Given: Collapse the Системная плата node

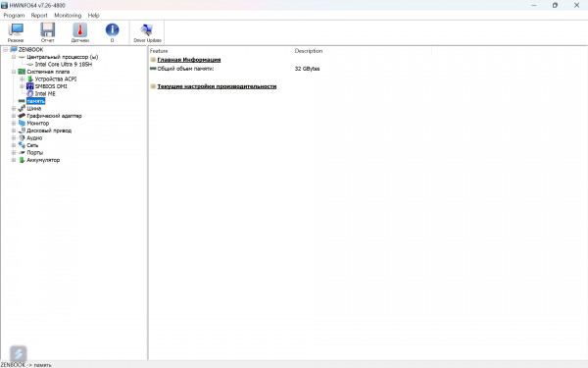Looking at the screenshot, I should [14, 72].
